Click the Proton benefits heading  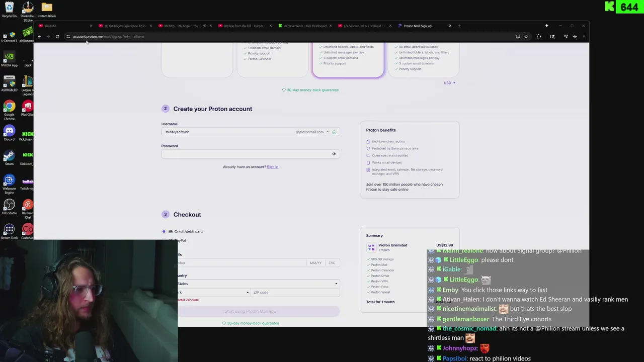click(381, 130)
